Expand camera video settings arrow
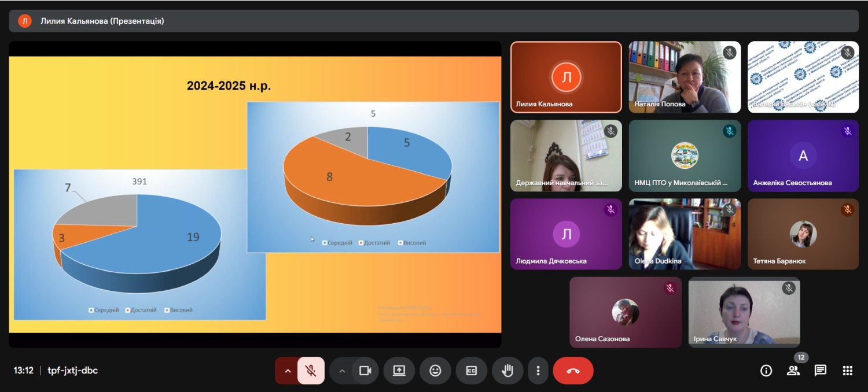868x392 pixels. tap(341, 371)
